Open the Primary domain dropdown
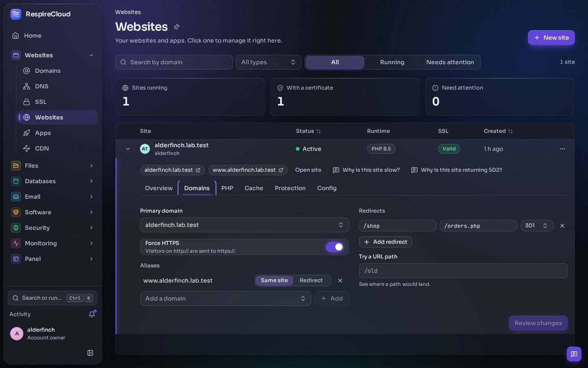Image resolution: width=588 pixels, height=368 pixels. coord(244,225)
